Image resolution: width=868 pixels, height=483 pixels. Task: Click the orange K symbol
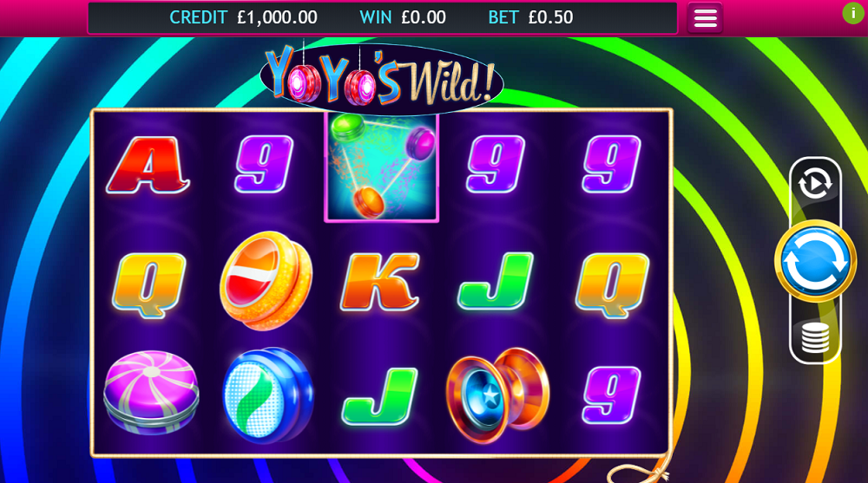(x=380, y=282)
